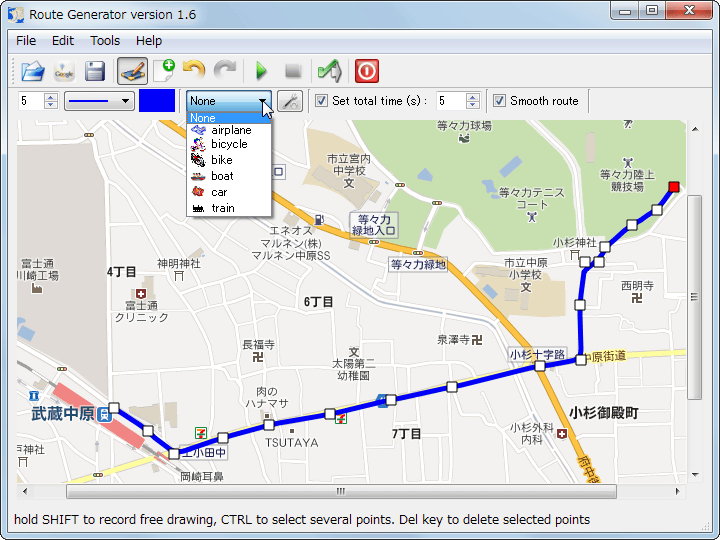Click the horizontal scrollbar thumb of the map

[341, 491]
